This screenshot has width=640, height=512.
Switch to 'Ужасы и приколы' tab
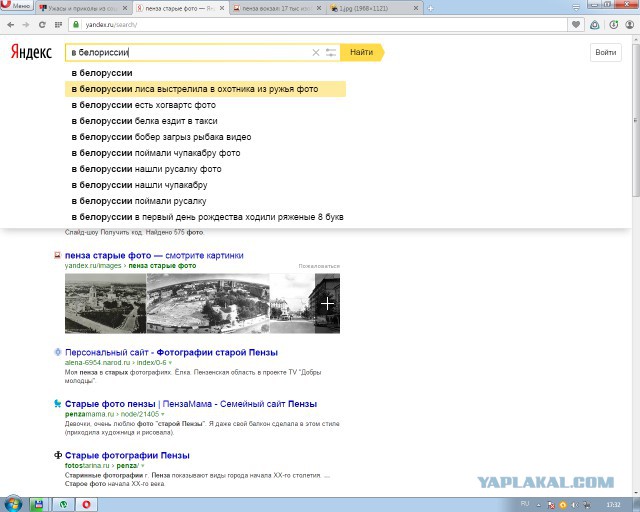pyautogui.click(x=83, y=8)
